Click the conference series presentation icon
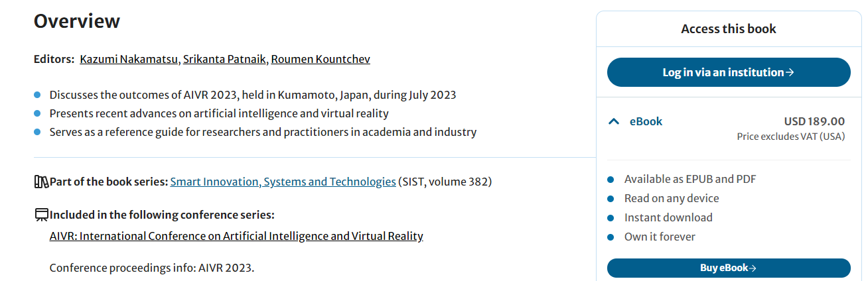The height and width of the screenshot is (281, 868). (x=41, y=214)
